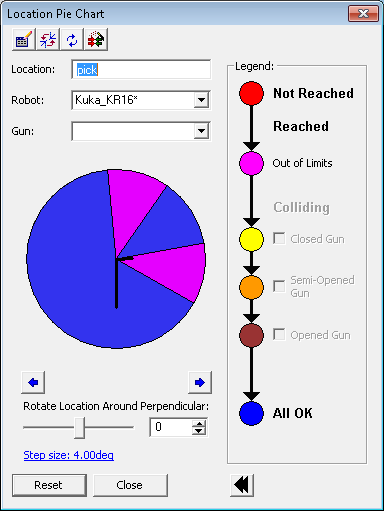This screenshot has width=384, height=511.
Task: Enable the Semi-Opened Gun checkbox
Action: [x=279, y=286]
